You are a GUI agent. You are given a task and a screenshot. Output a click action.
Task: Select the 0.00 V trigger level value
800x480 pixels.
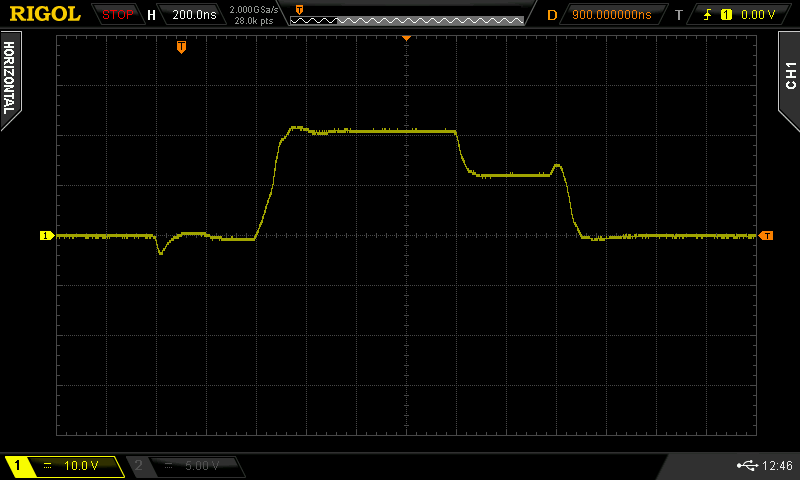tap(758, 15)
